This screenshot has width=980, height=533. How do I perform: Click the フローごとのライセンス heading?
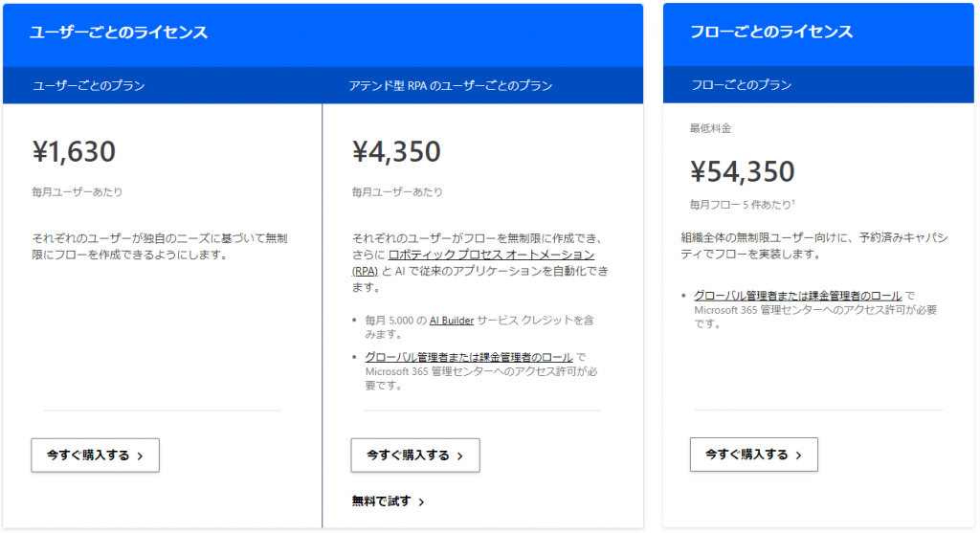770,32
